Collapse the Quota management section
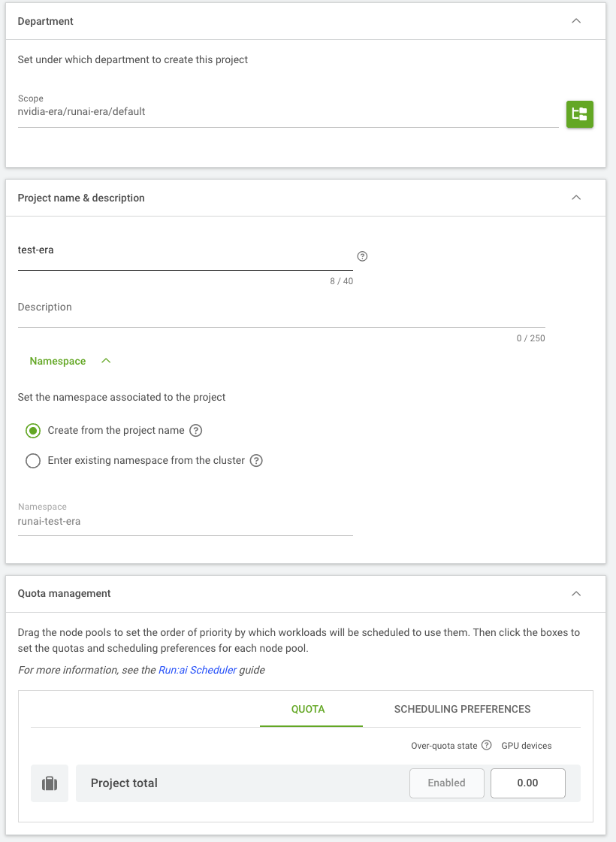The width and height of the screenshot is (616, 842). point(576,593)
